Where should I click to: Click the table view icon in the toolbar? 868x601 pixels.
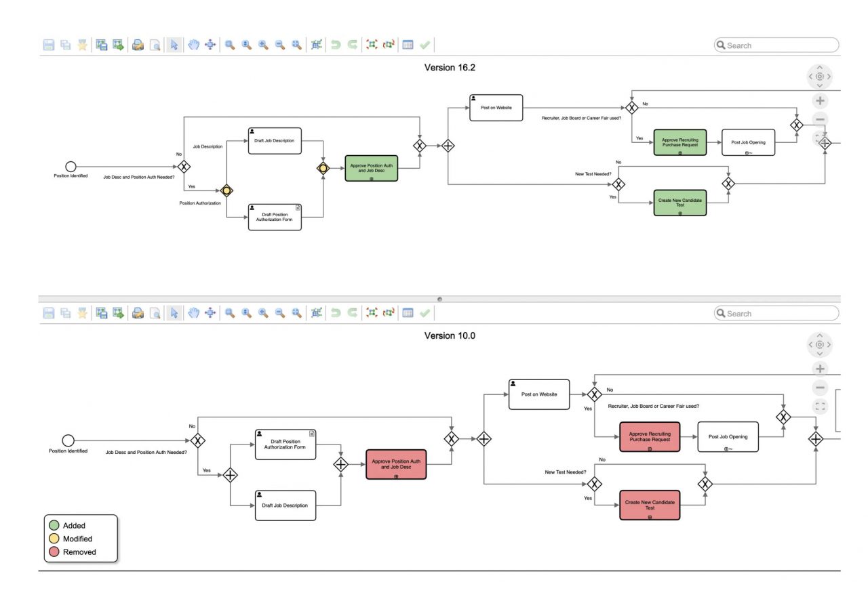click(x=407, y=45)
